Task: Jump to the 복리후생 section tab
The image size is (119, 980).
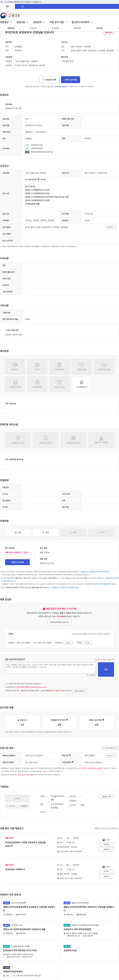Action: (77, 28)
